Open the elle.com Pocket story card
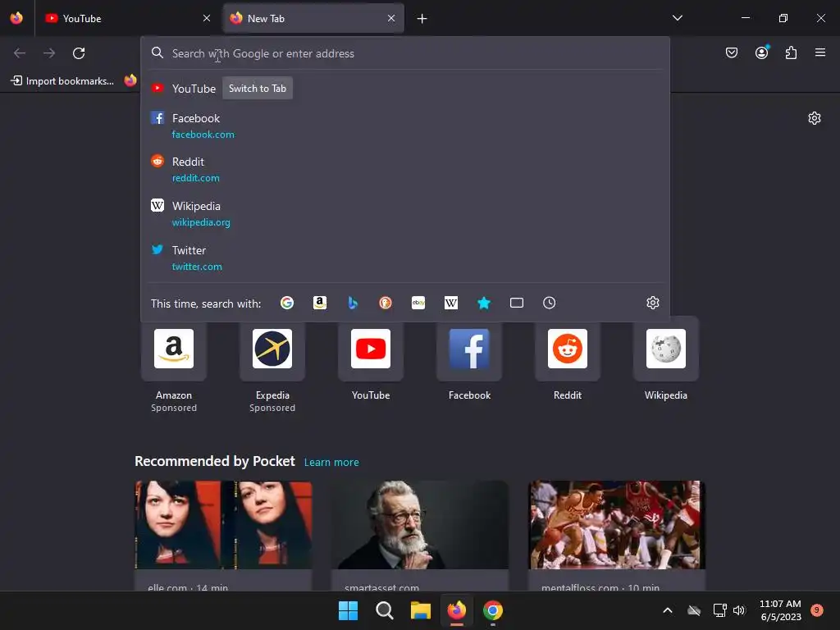 [x=223, y=536]
